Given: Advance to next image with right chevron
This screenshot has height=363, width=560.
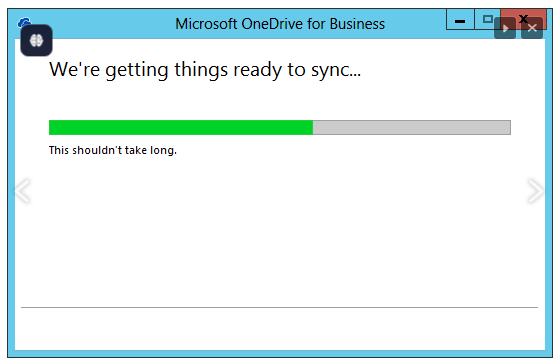Looking at the screenshot, I should click(x=536, y=191).
